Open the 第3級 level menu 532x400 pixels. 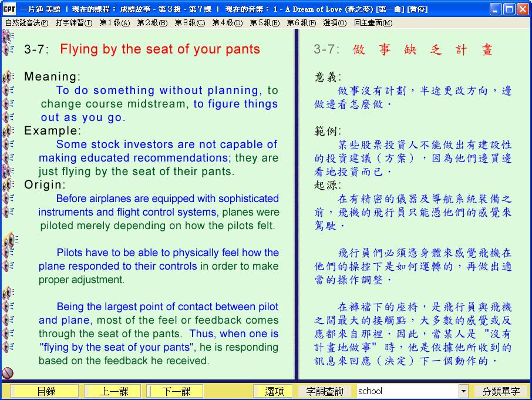pyautogui.click(x=190, y=23)
